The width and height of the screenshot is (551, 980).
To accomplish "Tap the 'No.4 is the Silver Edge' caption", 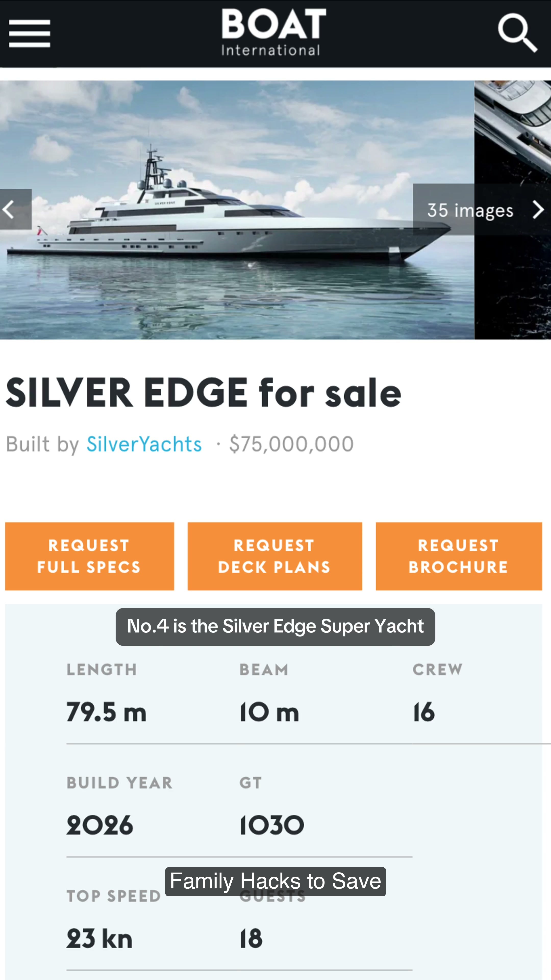I will click(x=275, y=627).
